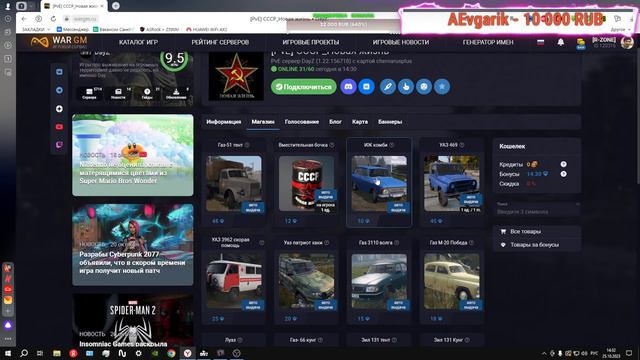Reload the browser page
Image resolution: width=640 pixels, height=360 pixels.
click(53, 19)
